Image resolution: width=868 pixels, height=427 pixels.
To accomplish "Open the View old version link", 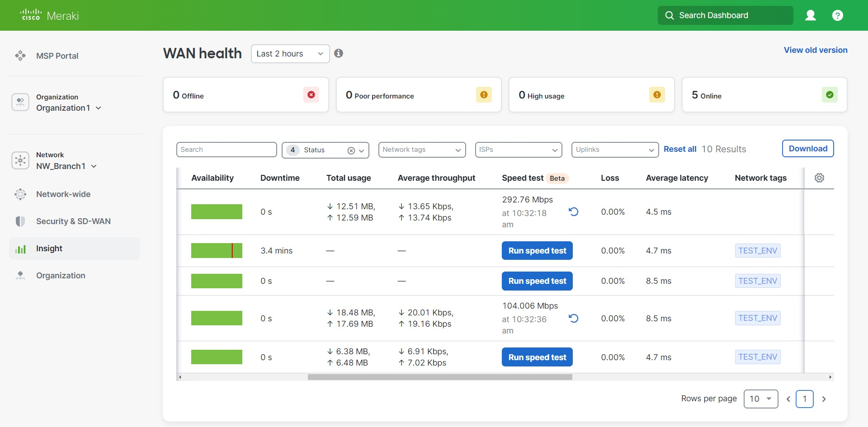I will [x=815, y=50].
